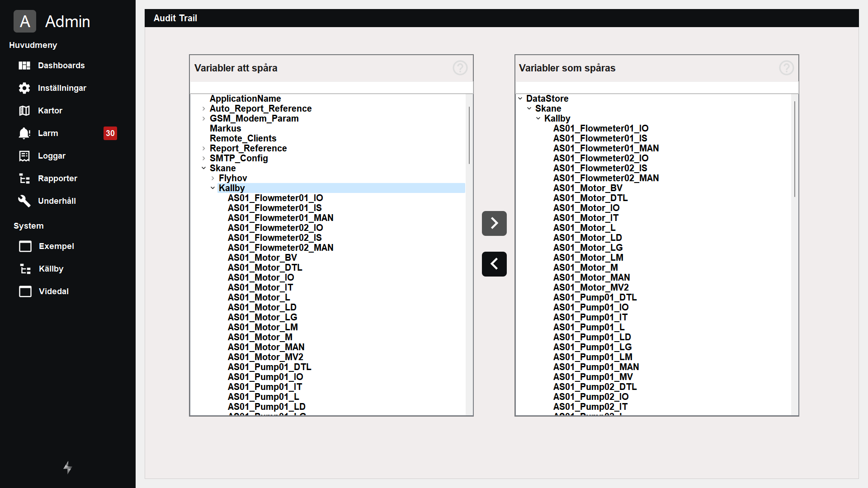Click scrollbar of Variabler som spåras list
This screenshot has height=488, width=868.
click(794, 149)
